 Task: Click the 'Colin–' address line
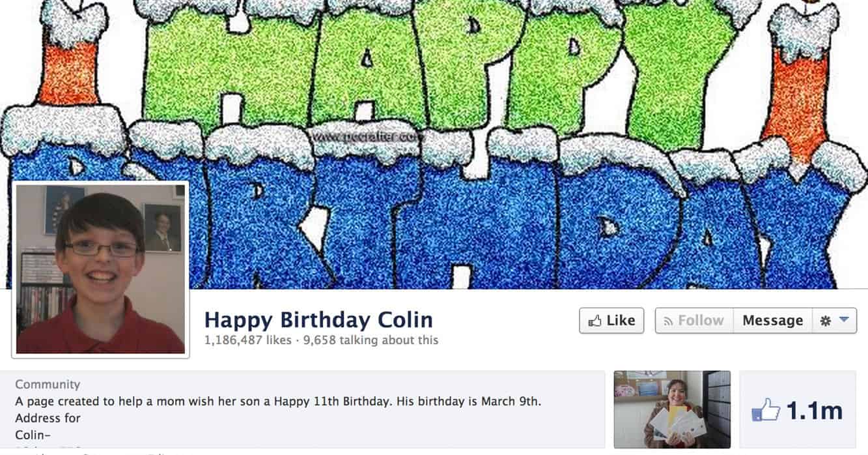pyautogui.click(x=33, y=435)
